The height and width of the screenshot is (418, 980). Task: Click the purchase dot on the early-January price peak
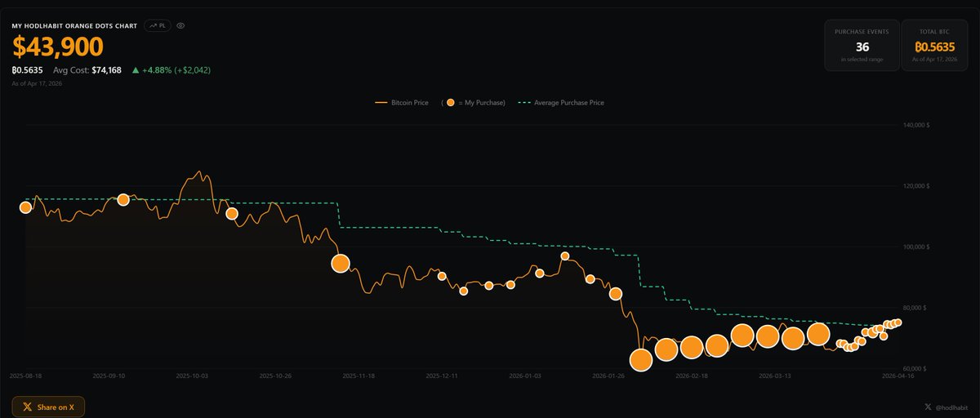[564, 256]
